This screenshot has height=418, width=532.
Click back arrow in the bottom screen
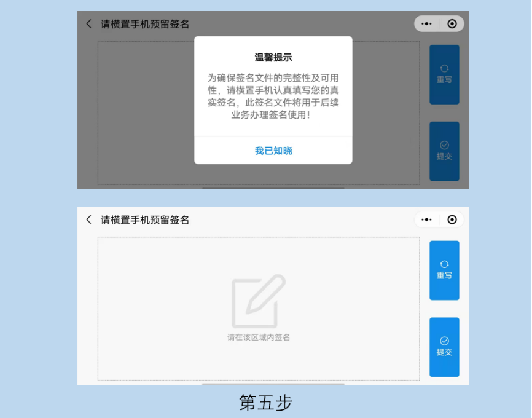pos(89,219)
